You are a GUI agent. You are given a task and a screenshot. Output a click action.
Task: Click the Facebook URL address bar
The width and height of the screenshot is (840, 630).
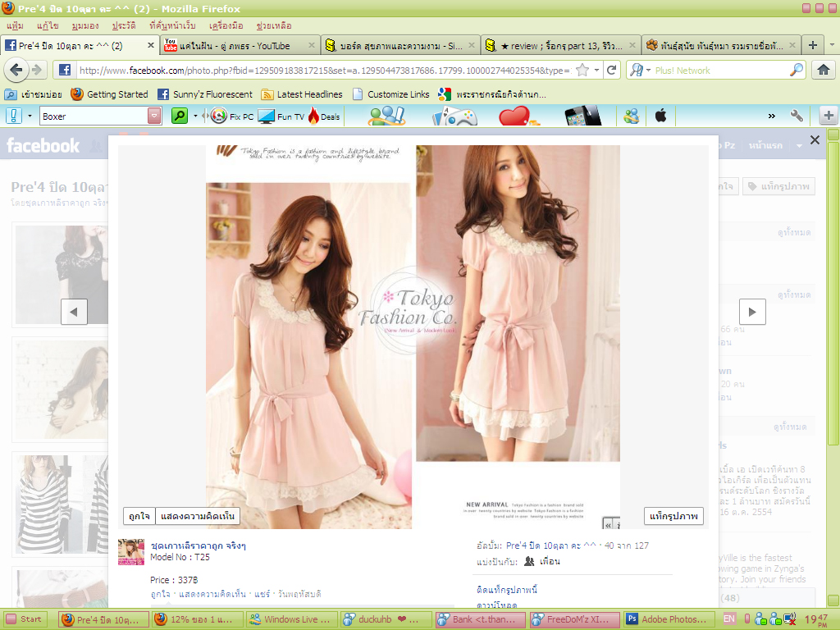[324, 71]
